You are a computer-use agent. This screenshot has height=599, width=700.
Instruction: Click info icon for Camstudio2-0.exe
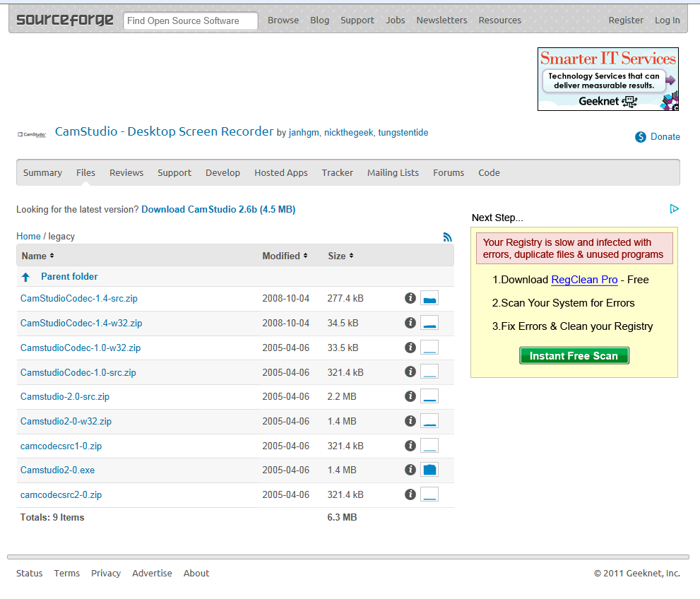(x=410, y=470)
